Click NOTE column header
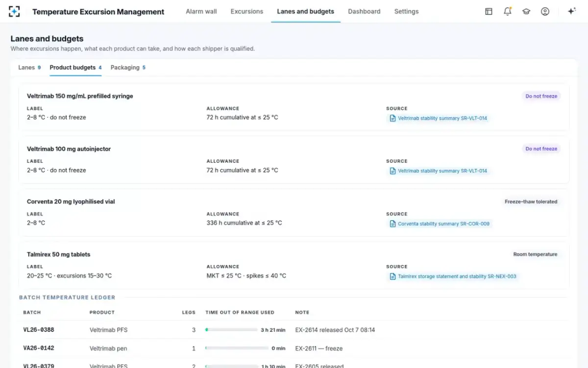 click(x=302, y=313)
